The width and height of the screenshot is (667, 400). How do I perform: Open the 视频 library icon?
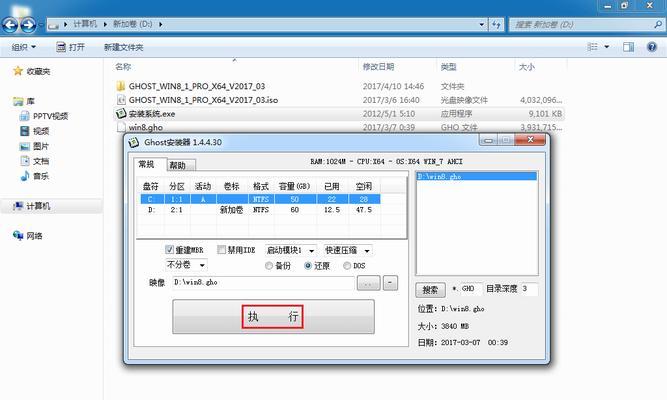click(x=25, y=131)
